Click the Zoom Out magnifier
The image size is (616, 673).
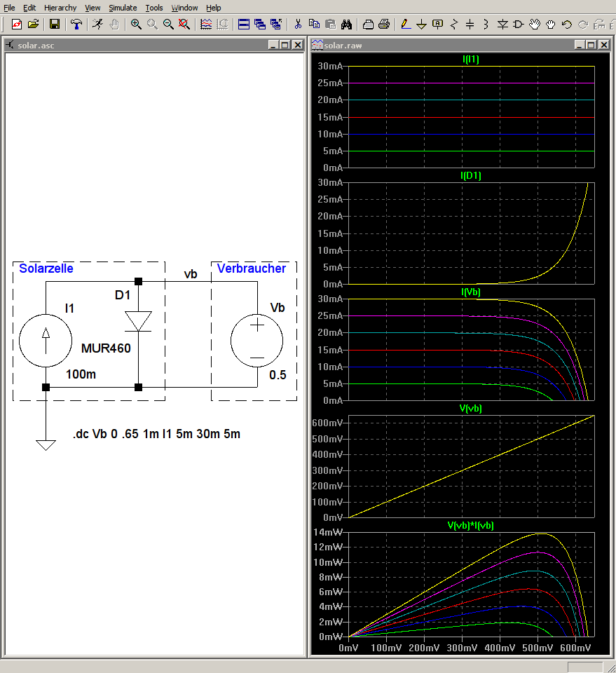[x=168, y=24]
